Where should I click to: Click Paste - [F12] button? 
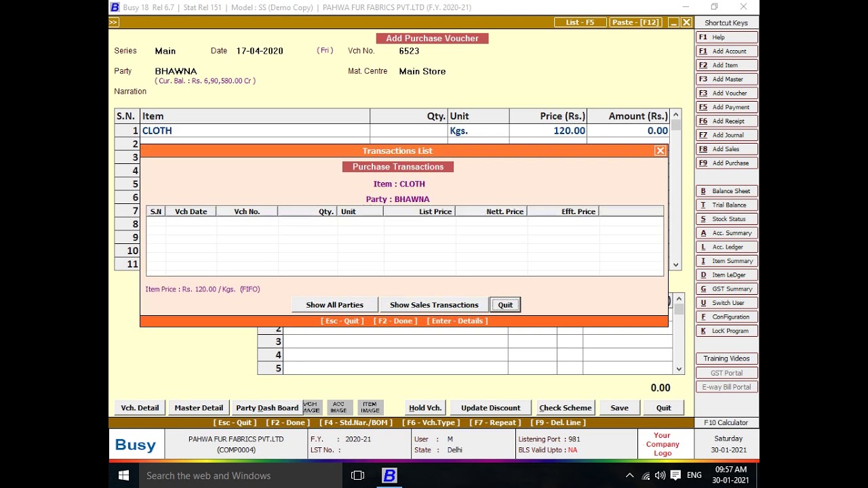[635, 22]
